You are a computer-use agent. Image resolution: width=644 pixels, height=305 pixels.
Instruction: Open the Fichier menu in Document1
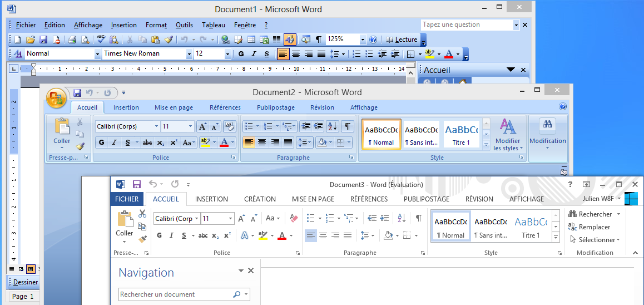tap(26, 25)
